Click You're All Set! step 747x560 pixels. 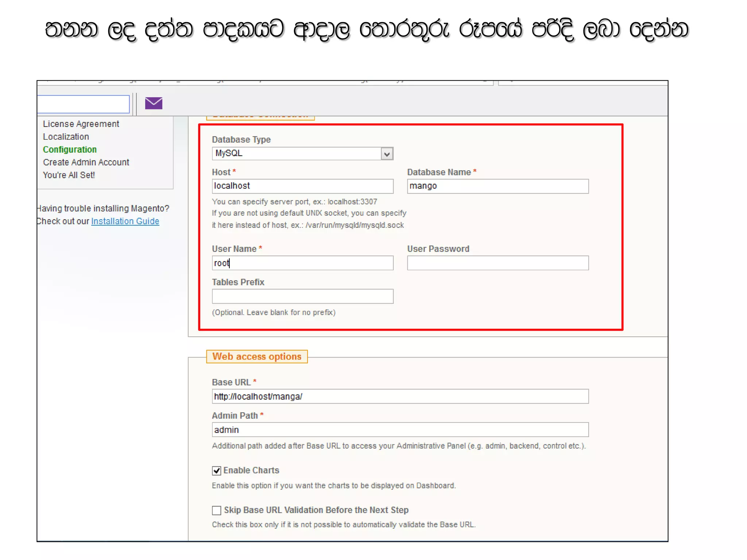[x=69, y=175]
